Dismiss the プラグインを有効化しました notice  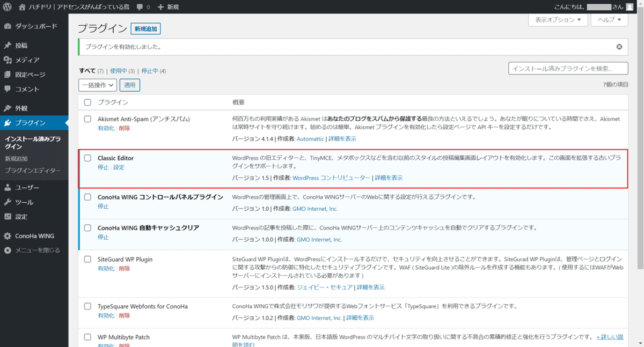pyautogui.click(x=619, y=47)
